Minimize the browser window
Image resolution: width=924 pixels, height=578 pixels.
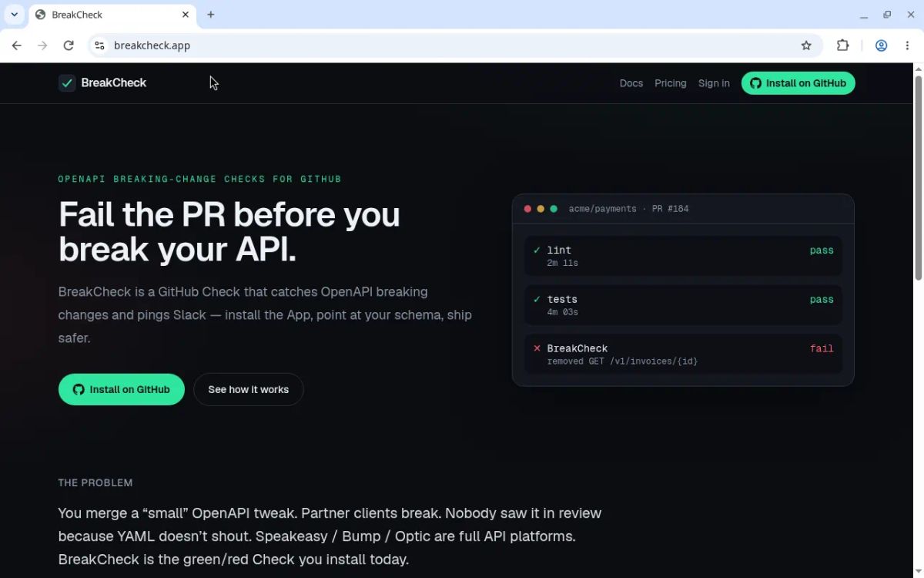coord(864,15)
